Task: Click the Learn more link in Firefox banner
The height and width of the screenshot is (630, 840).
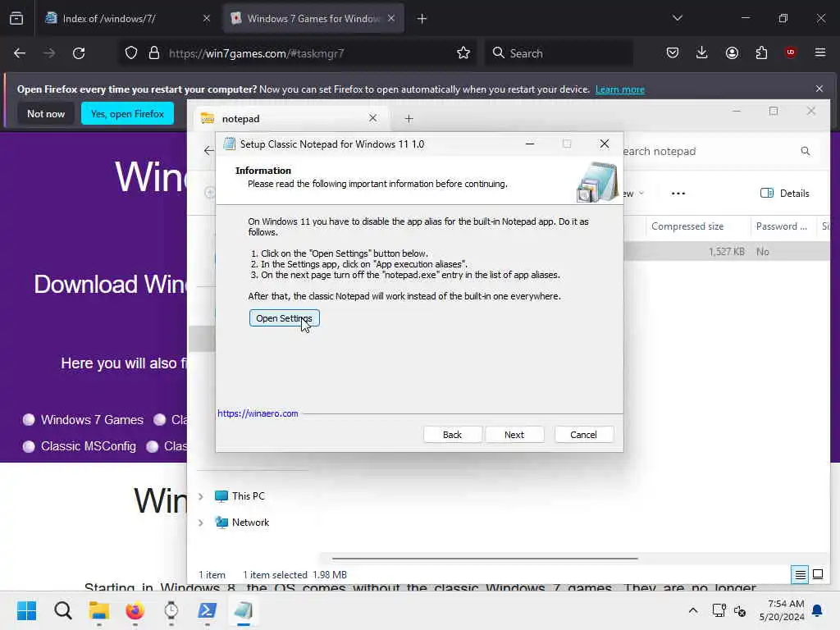Action: tap(620, 89)
